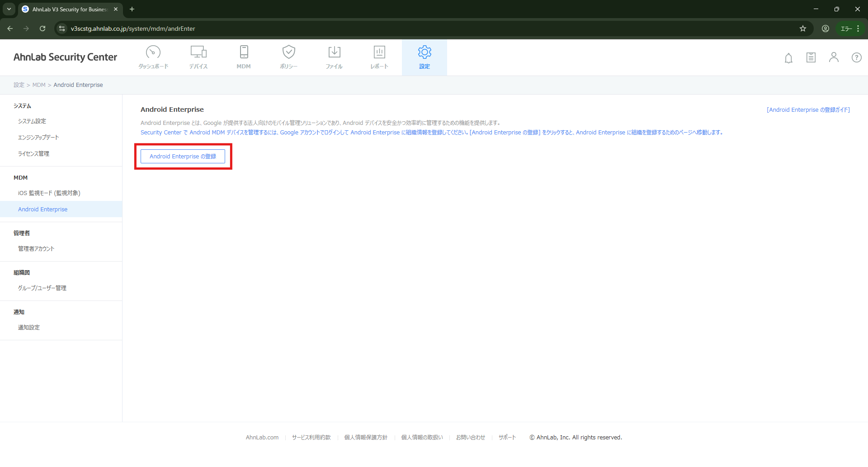
Task: Close the AhnLab V3 Security browser tab
Action: point(116,9)
